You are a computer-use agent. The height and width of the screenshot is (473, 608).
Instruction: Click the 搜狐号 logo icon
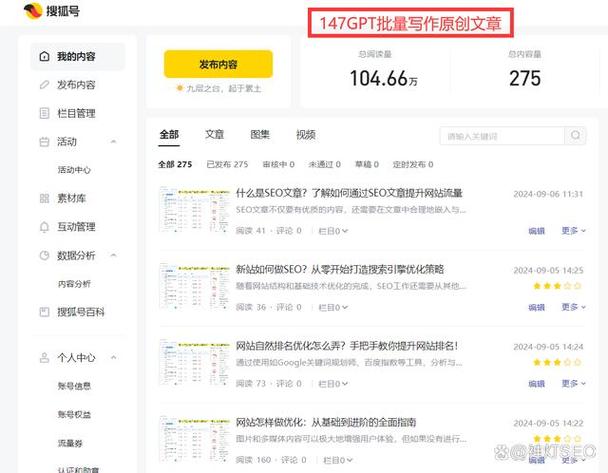(x=33, y=11)
